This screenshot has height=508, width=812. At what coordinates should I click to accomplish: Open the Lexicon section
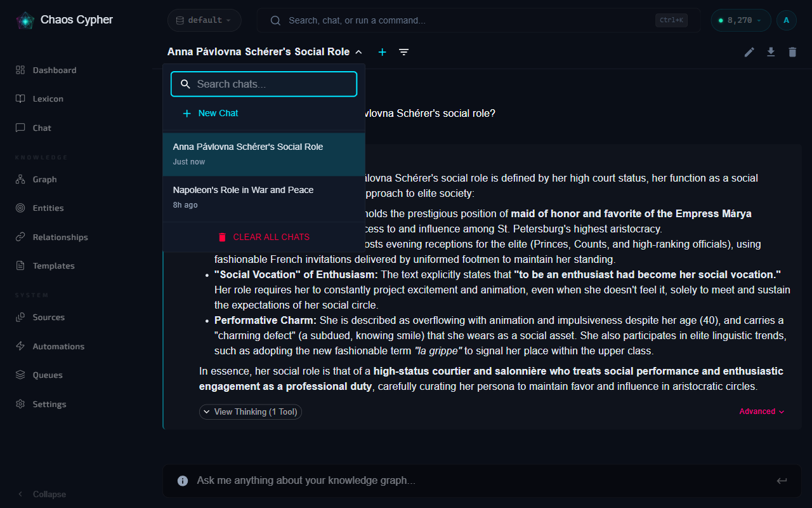(48, 99)
